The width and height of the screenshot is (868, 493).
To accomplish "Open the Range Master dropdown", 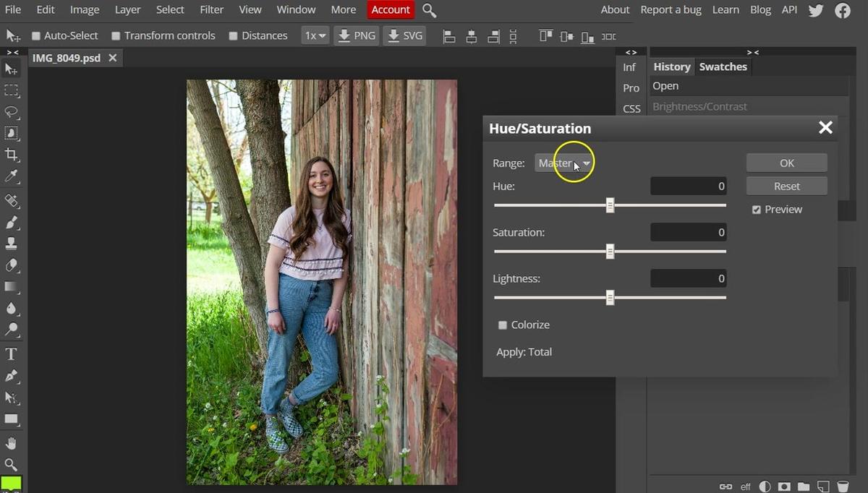I will [565, 163].
